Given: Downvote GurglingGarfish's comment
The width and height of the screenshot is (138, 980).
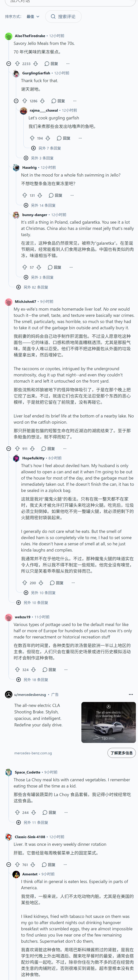Looking at the screenshot, I should pyautogui.click(x=43, y=101).
